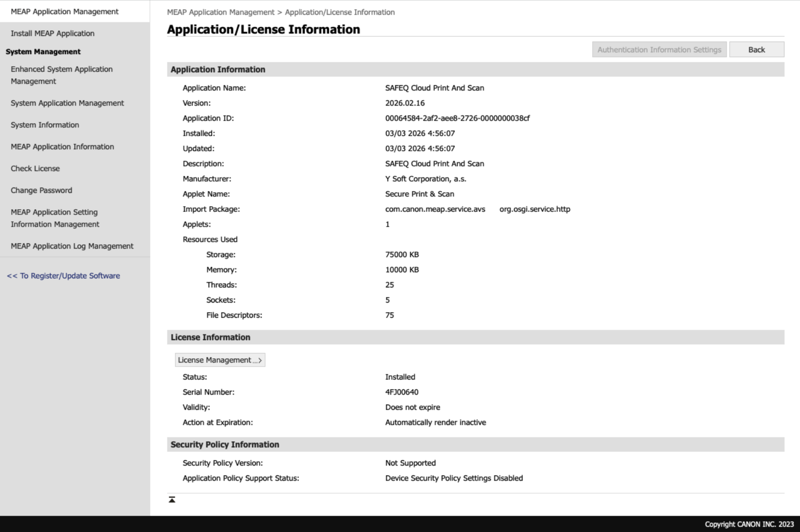Click the Application Information section header
This screenshot has height=532, width=800.
pos(475,70)
